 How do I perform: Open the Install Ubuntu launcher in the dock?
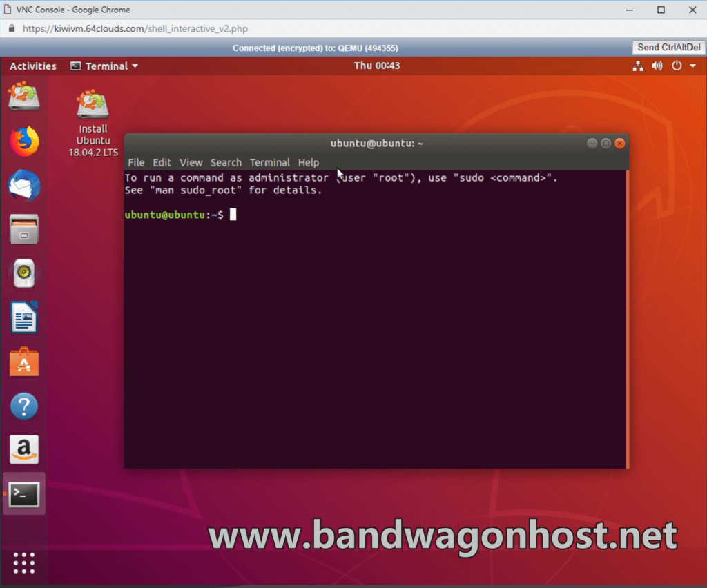(24, 96)
